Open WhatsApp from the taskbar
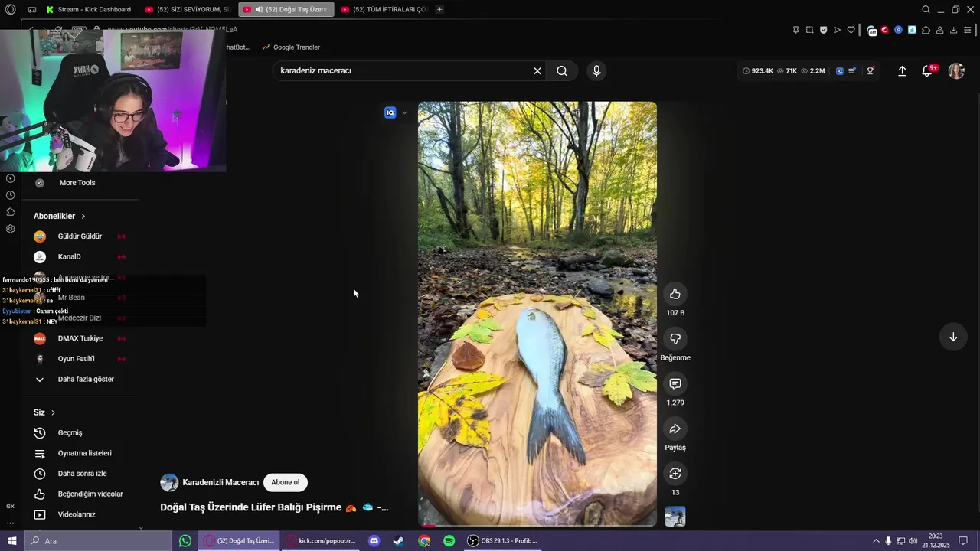The width and height of the screenshot is (980, 551). (x=185, y=541)
